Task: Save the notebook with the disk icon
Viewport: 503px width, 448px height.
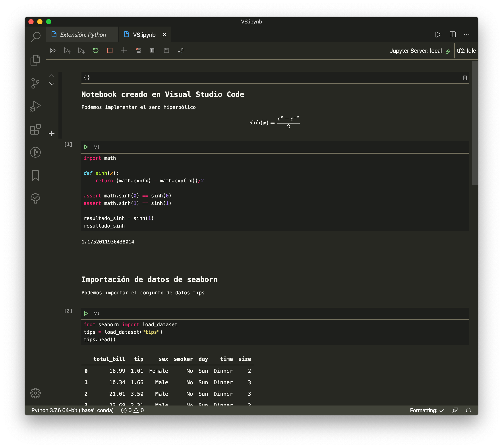Action: (166, 50)
